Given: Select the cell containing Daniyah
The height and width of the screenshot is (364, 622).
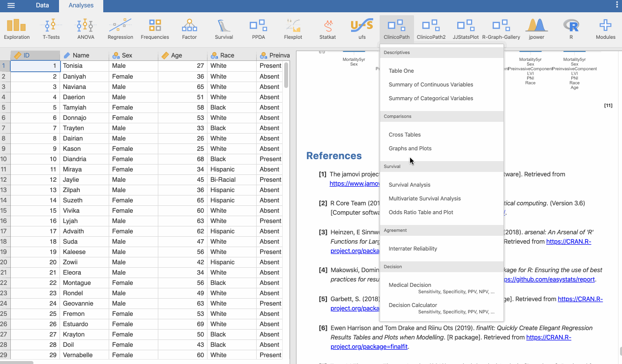Looking at the screenshot, I should coord(84,76).
